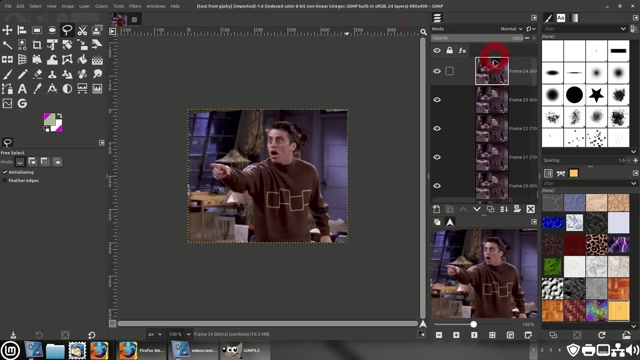640x360 pixels.
Task: Open the patterns filter dropdown arrow
Action: (633, 183)
